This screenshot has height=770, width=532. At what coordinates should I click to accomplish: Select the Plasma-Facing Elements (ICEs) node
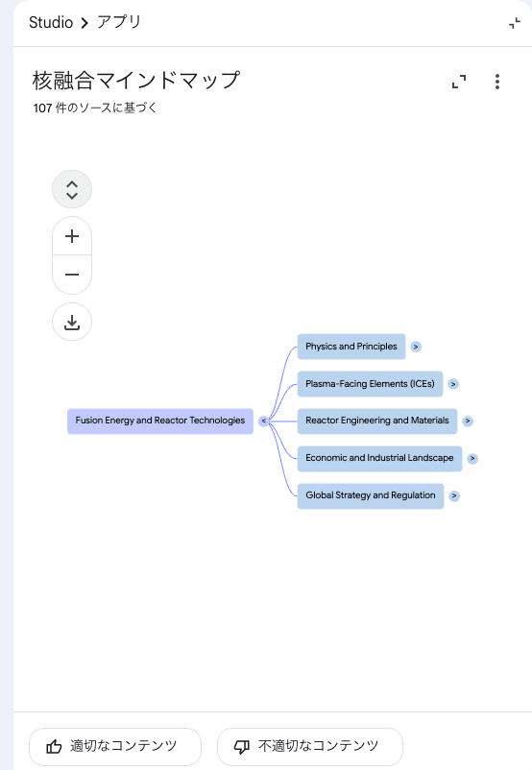click(370, 383)
